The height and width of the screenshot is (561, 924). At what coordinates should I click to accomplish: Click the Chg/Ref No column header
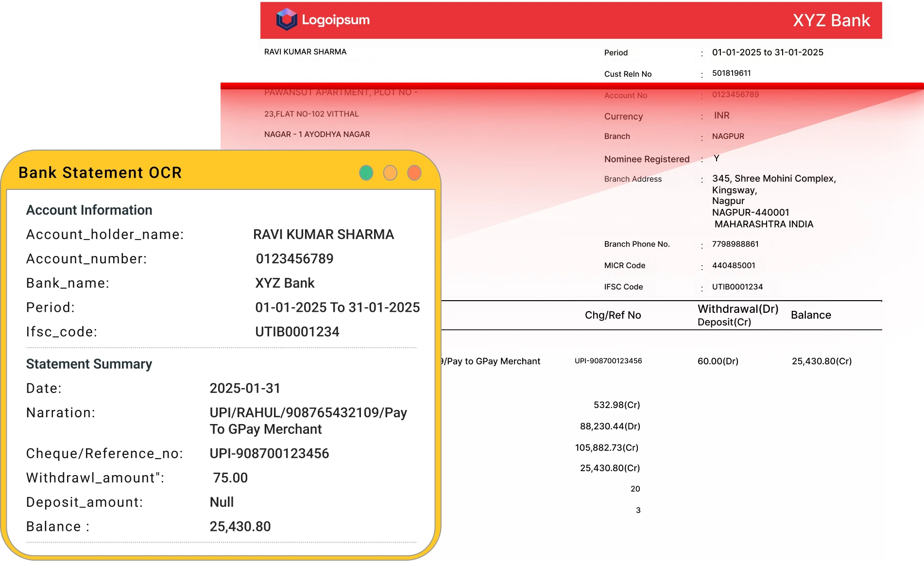point(613,315)
